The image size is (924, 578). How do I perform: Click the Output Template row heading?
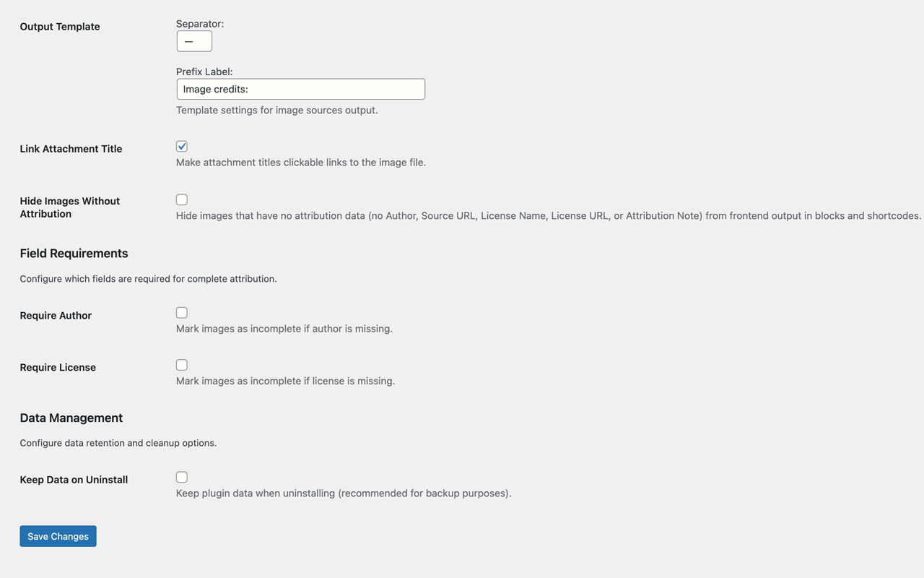pyautogui.click(x=59, y=26)
